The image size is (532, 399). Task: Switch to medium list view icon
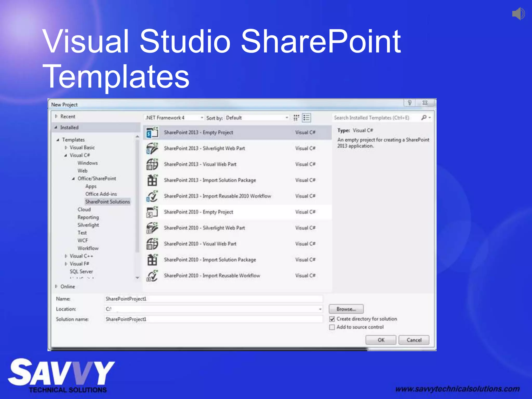click(x=307, y=118)
